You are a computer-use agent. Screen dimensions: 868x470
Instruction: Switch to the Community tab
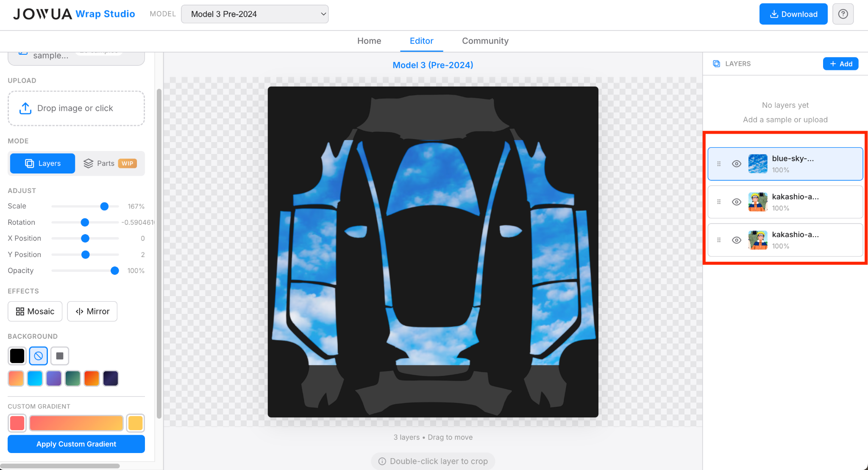coord(485,41)
